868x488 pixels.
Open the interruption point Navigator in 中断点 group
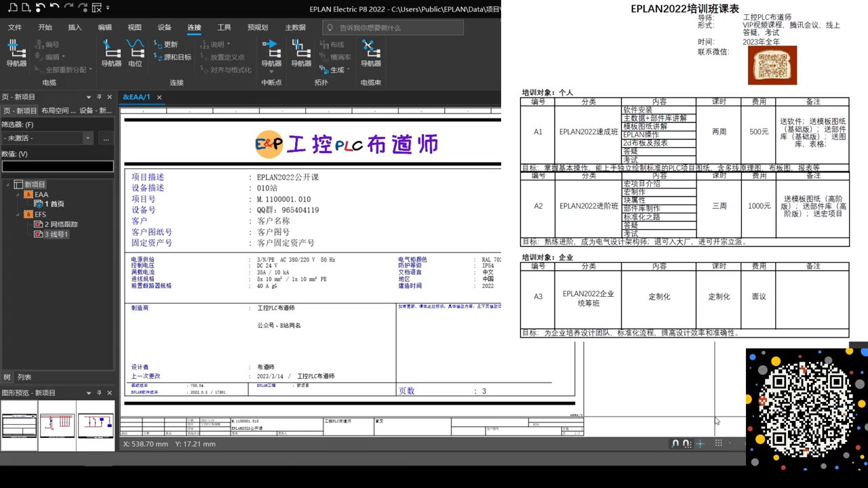pyautogui.click(x=271, y=53)
